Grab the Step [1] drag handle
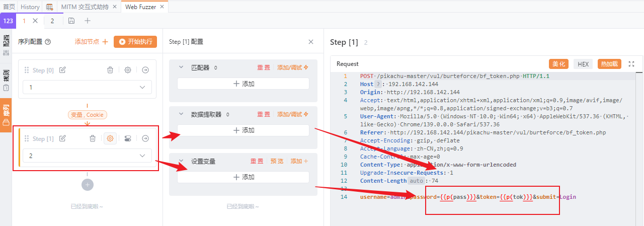This screenshot has height=226, width=644. [x=27, y=138]
